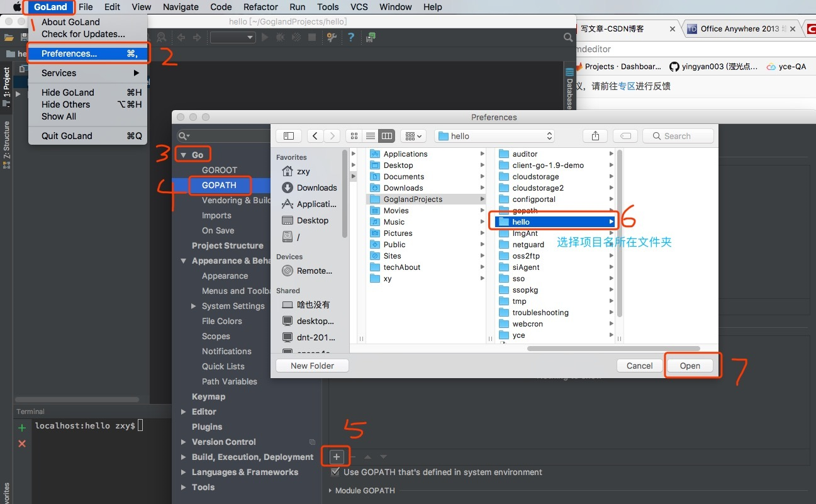Click the Preferences search field
Viewport: 816px width, 504px height.
[223, 136]
